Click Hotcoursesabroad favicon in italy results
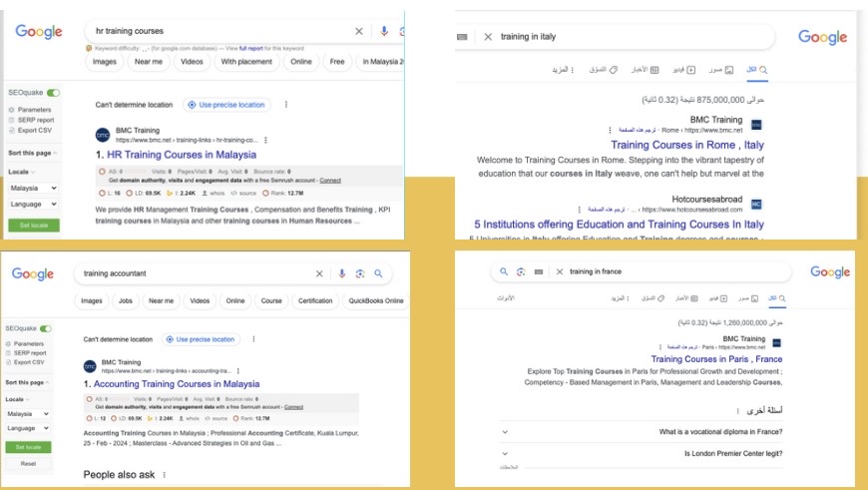This screenshot has width=868, height=490. pyautogui.click(x=756, y=205)
